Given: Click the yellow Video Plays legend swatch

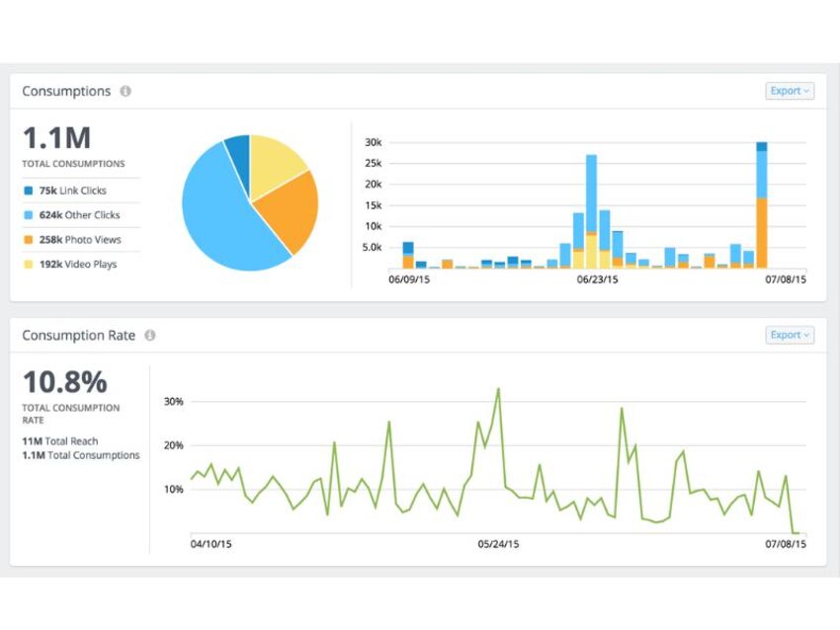Looking at the screenshot, I should tap(29, 265).
